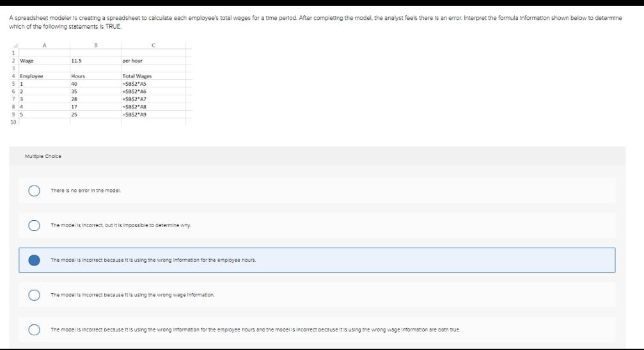Click row 10 header number
The width and height of the screenshot is (644, 350).
(x=13, y=122)
